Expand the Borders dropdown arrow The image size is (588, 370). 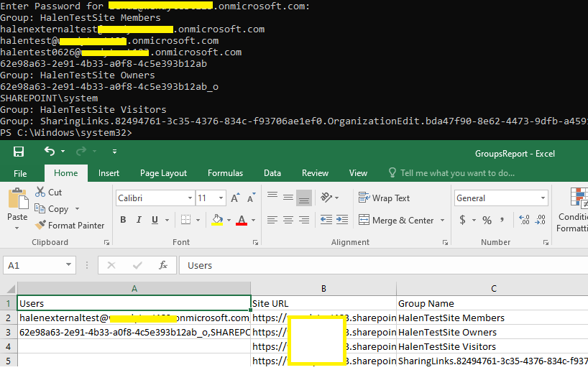pyautogui.click(x=198, y=220)
